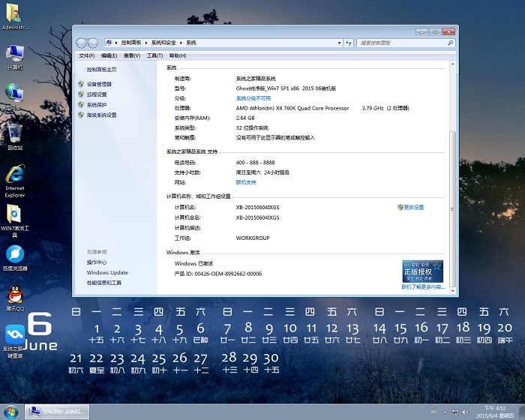
Task: Open the 计算机 desktop icon
Action: 15,54
